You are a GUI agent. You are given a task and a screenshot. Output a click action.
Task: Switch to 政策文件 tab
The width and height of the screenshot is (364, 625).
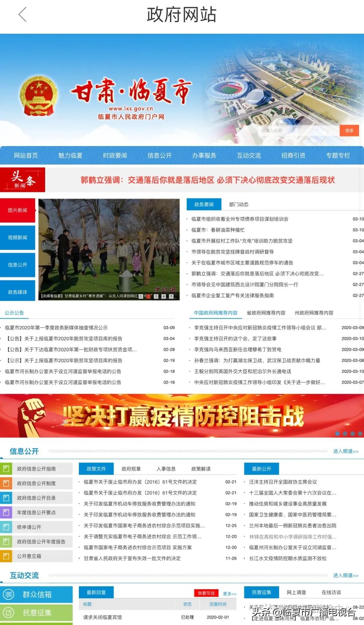(96, 469)
